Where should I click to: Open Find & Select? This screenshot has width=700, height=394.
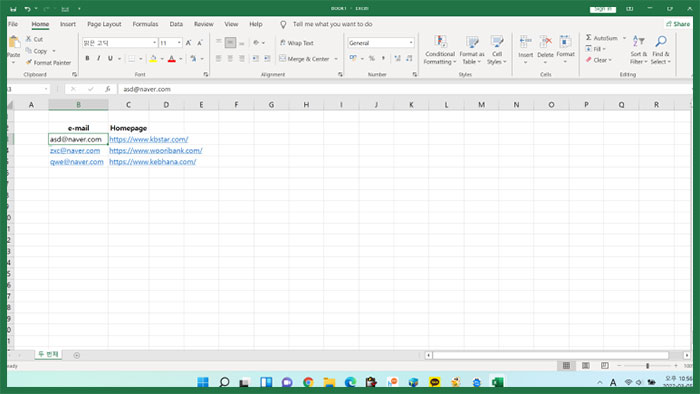[661, 50]
